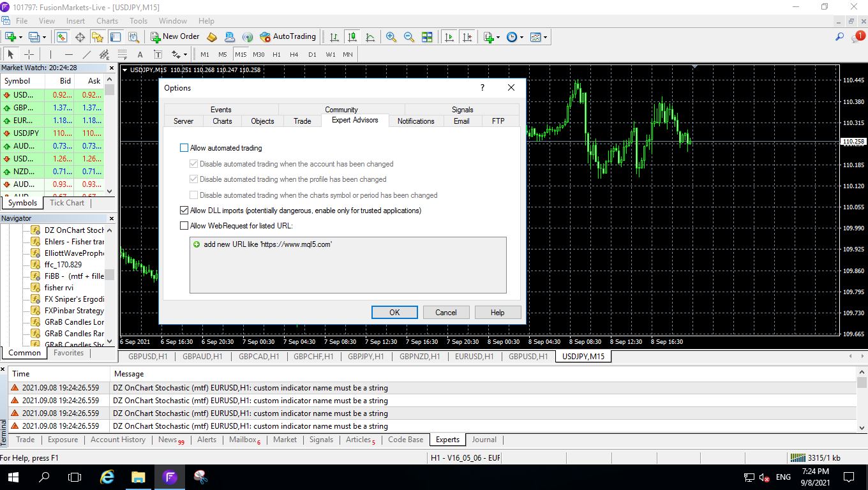The width and height of the screenshot is (868, 490).
Task: Click the Cancel button
Action: pos(446,313)
